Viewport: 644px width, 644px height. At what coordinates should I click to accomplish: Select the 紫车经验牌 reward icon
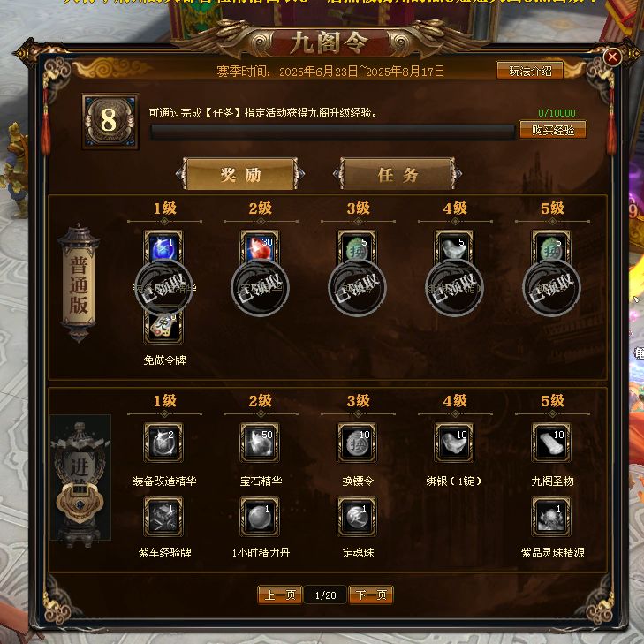coord(163,517)
